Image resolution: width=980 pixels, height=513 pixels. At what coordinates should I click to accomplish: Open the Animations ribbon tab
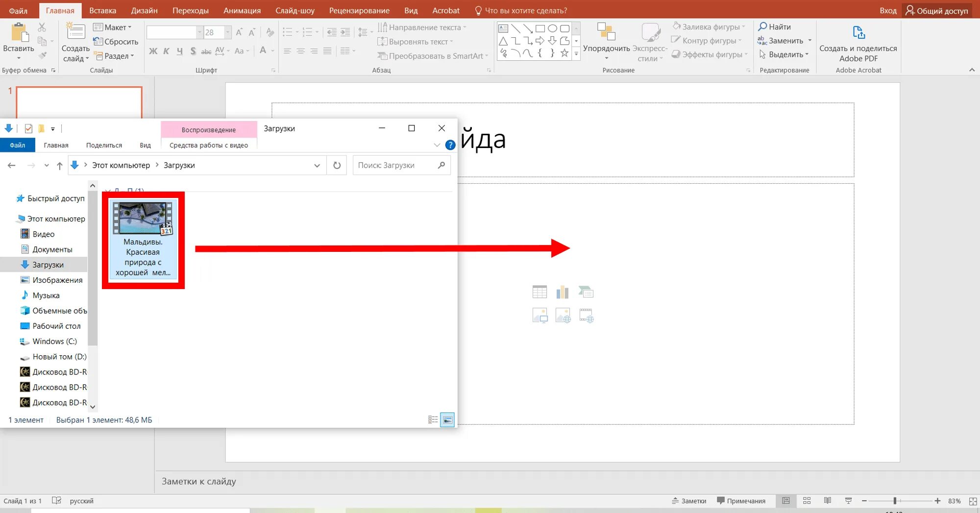pos(242,10)
